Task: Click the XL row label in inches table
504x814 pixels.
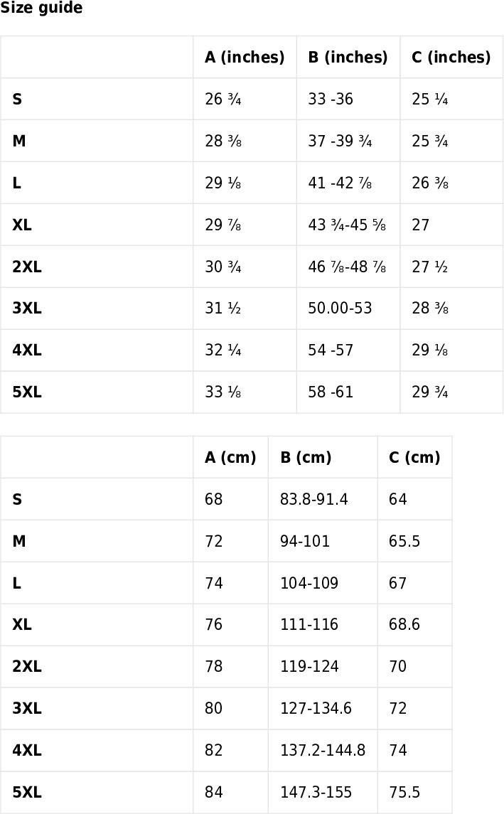Action: pyautogui.click(x=22, y=225)
